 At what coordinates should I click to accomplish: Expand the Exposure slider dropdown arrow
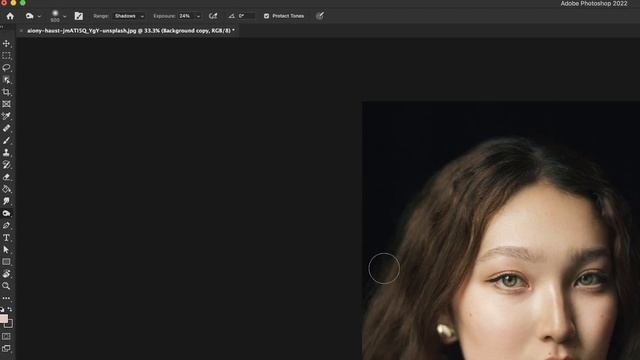198,16
